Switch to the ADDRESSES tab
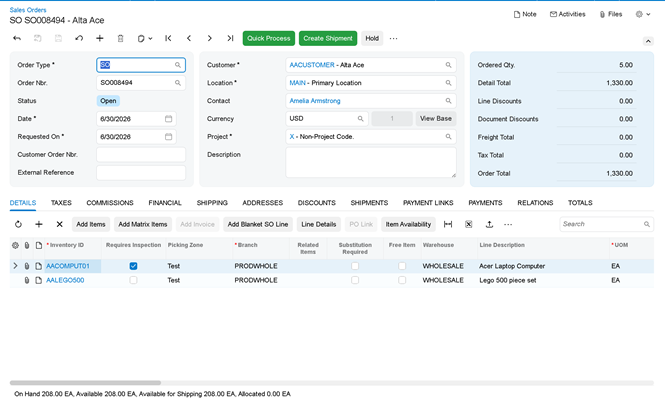This screenshot has width=665, height=399. tap(263, 203)
